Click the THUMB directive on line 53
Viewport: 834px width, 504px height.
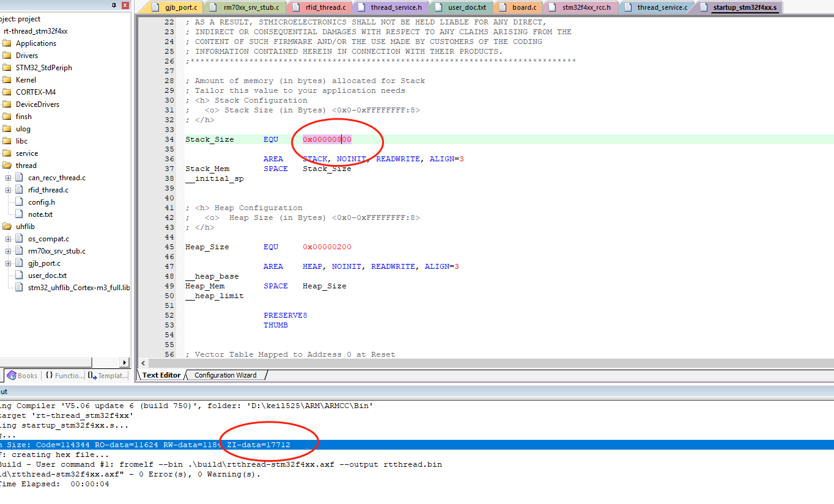tap(276, 325)
